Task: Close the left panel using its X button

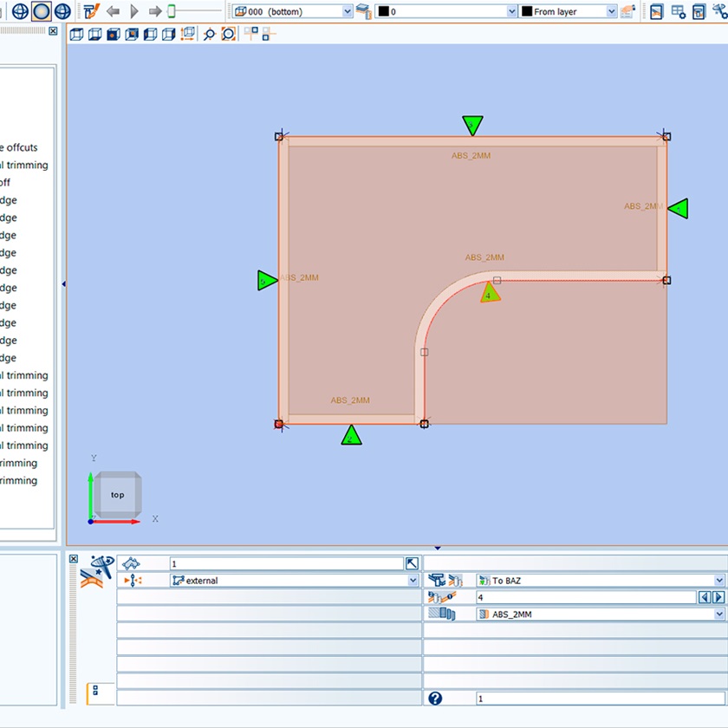Action: [x=53, y=30]
